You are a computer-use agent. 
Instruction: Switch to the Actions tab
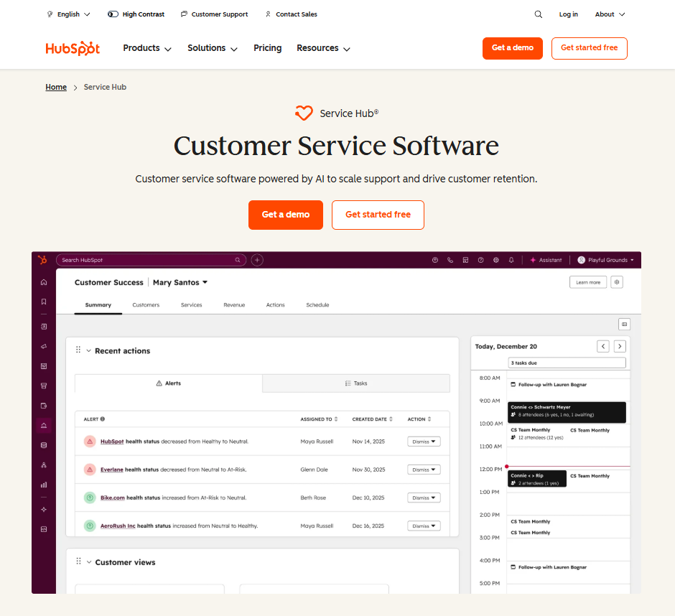coord(276,305)
